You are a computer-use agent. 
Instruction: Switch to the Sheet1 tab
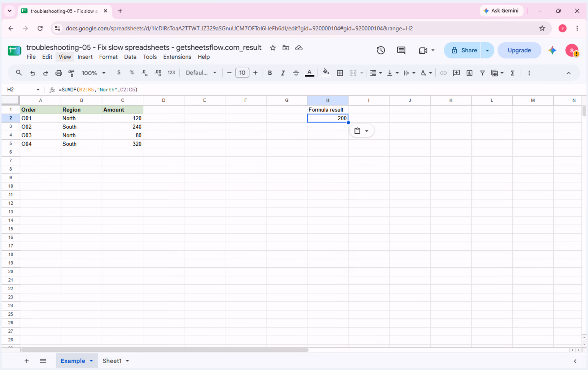[x=112, y=361]
